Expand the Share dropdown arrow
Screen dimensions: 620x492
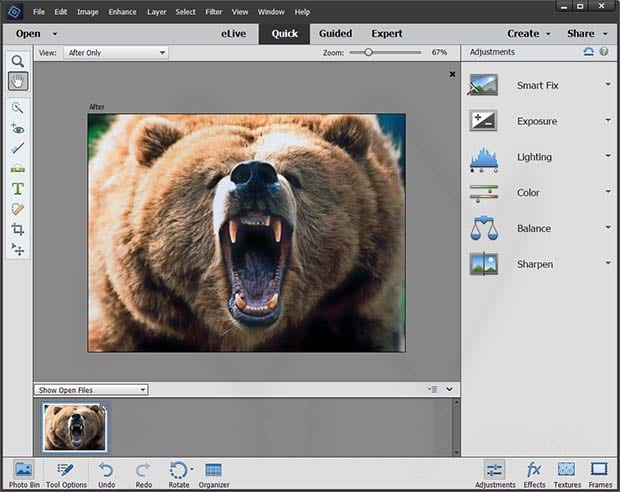click(x=605, y=34)
